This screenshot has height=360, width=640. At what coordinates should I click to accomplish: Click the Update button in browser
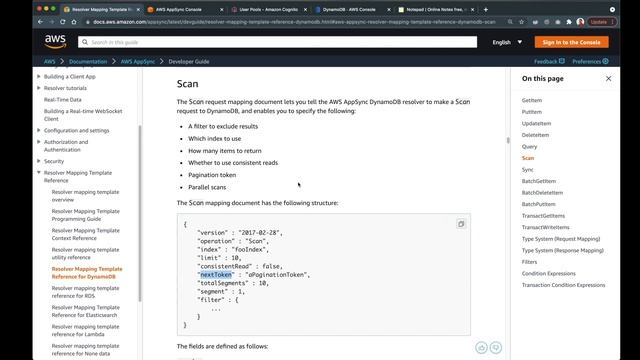coord(602,22)
